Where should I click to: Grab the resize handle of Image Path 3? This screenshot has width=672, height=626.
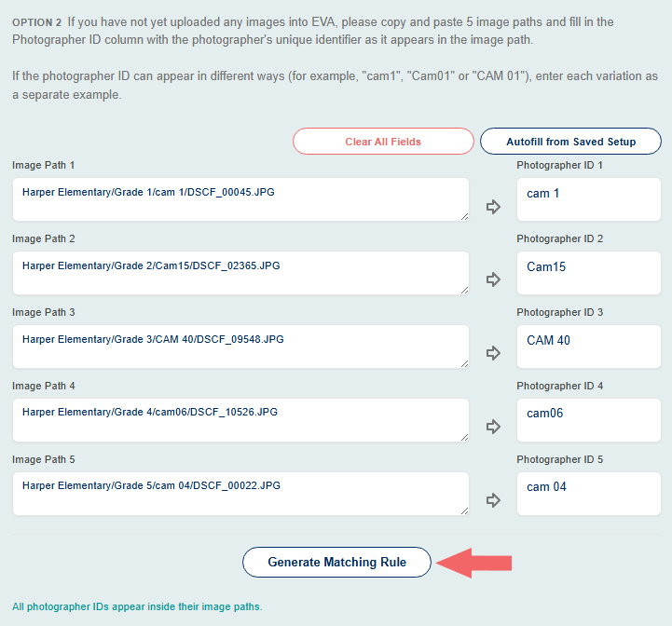[x=464, y=364]
